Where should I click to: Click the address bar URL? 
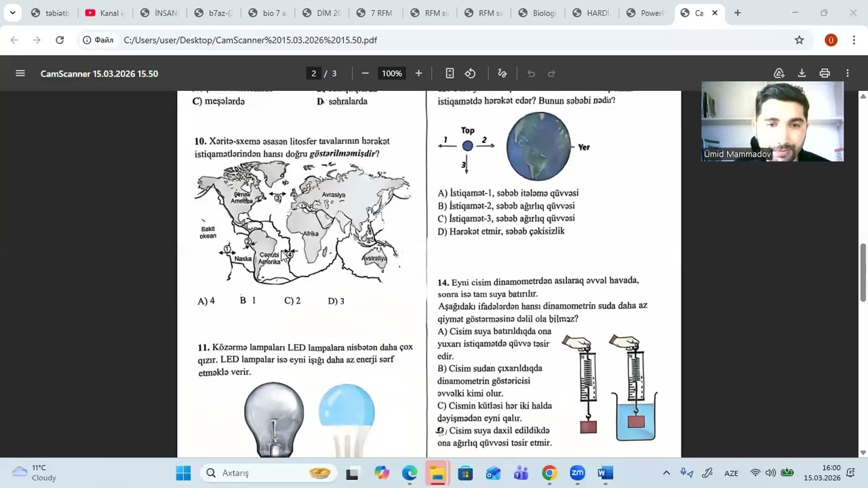(x=250, y=40)
